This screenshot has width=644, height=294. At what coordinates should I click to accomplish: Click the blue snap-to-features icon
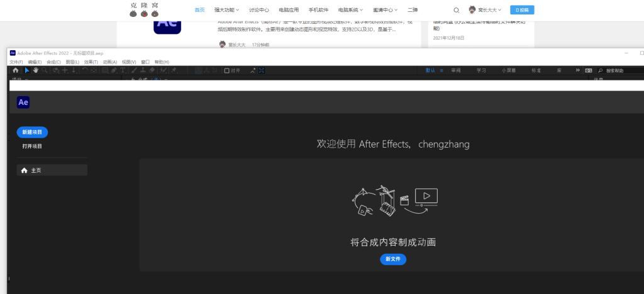point(262,70)
